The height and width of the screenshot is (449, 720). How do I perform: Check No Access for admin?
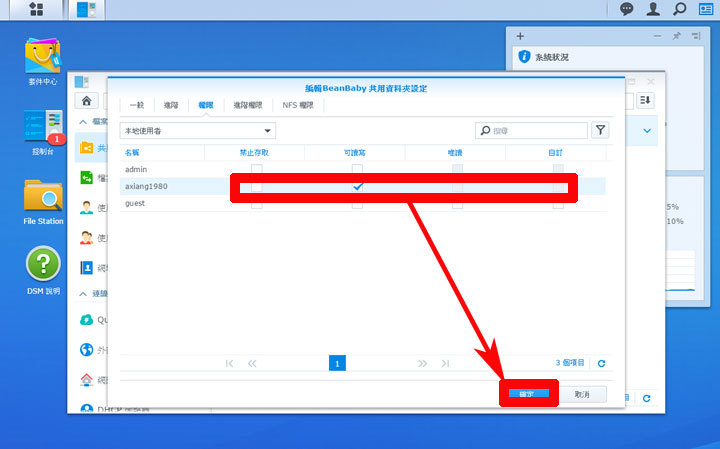click(x=257, y=169)
